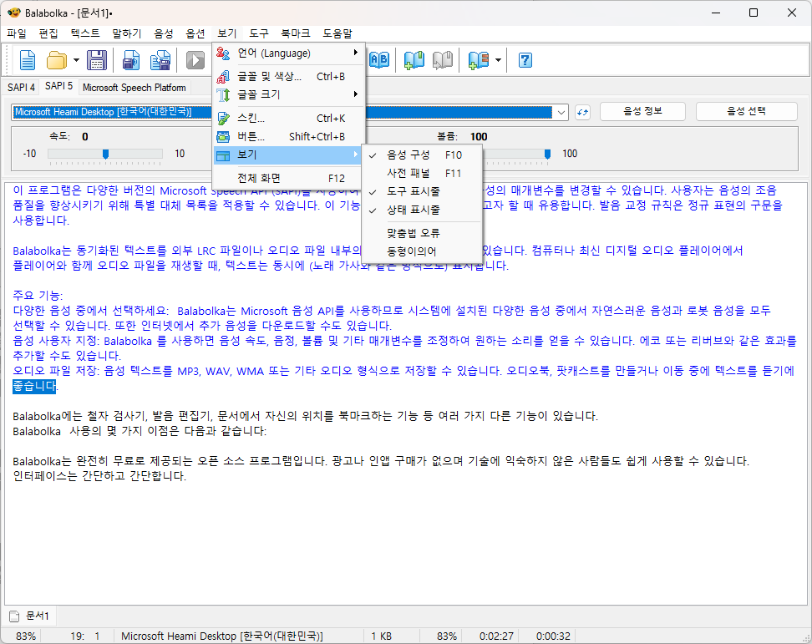Screen dimensions: 812x644
Task: Click the 0:00:32 time in status bar
Action: pyautogui.click(x=553, y=636)
